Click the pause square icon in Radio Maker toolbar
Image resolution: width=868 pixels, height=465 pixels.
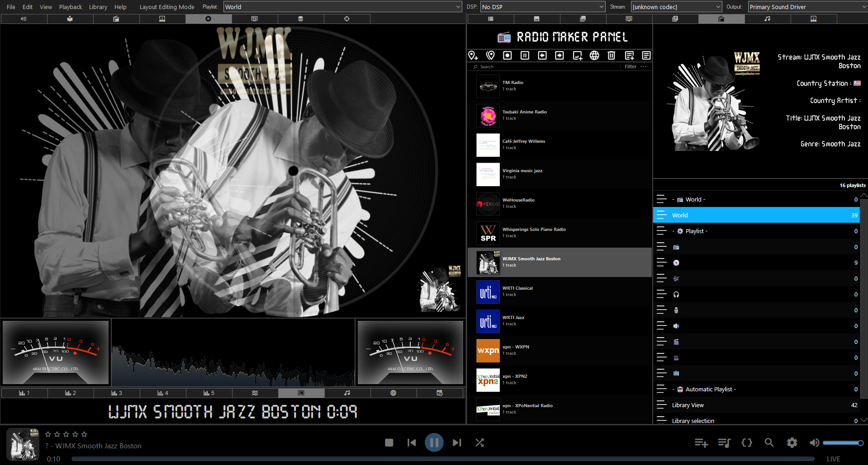(525, 55)
